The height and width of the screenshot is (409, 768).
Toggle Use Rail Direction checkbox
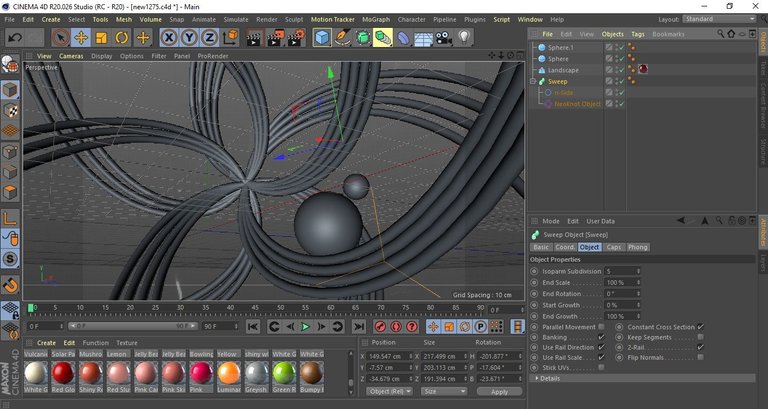click(x=601, y=347)
